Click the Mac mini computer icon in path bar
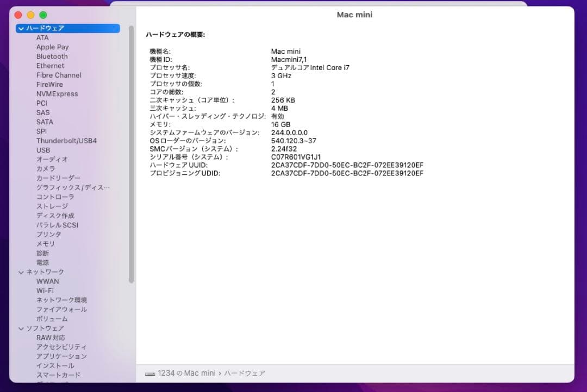 [x=150, y=374]
